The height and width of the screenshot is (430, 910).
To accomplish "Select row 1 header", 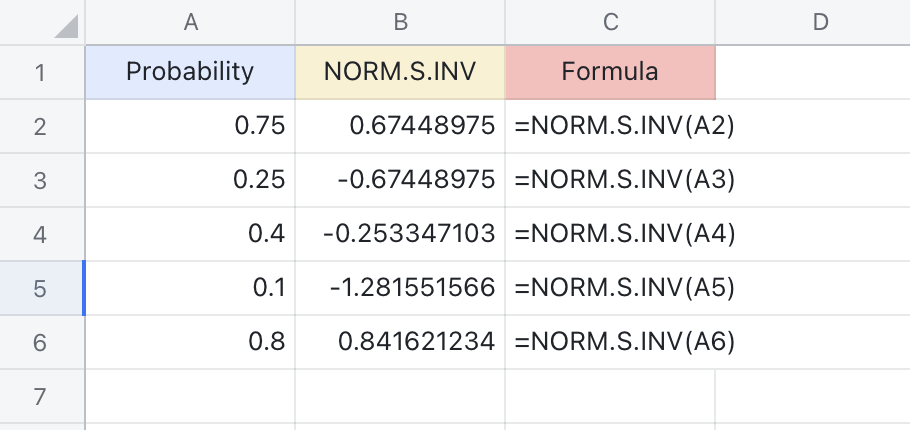I will (41, 72).
